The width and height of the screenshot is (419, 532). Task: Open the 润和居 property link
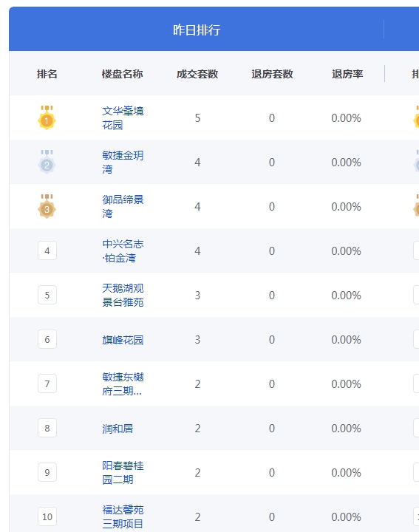[x=117, y=429]
